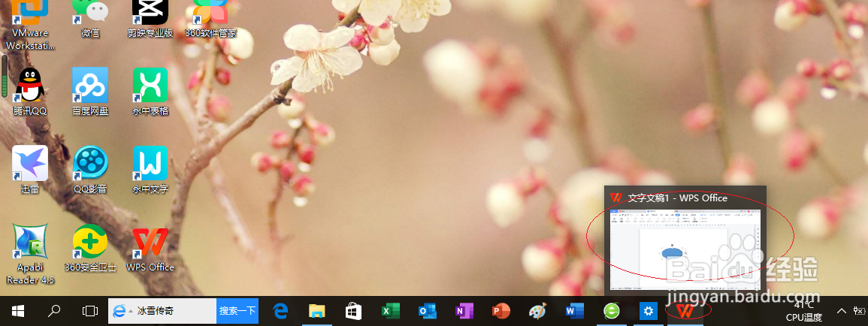The width and height of the screenshot is (868, 326).
Task: Open File Explorer from the taskbar
Action: pos(316,311)
